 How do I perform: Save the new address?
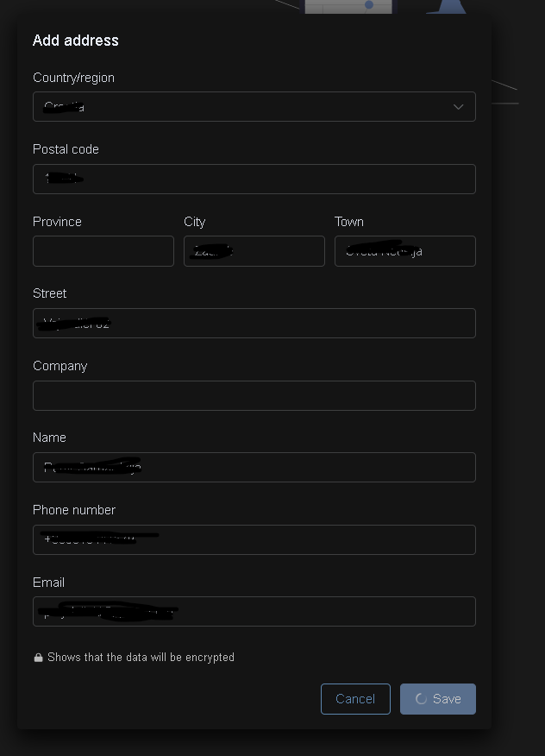tap(438, 699)
